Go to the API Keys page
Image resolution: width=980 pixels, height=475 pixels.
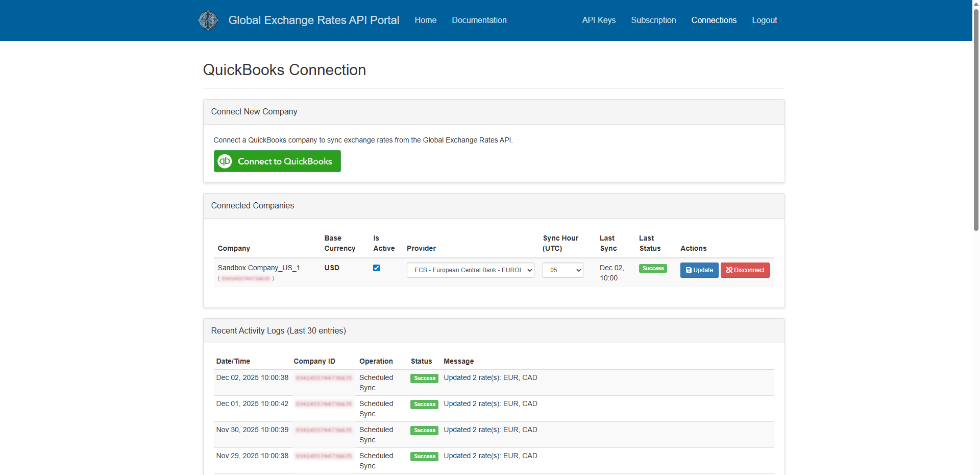tap(599, 20)
